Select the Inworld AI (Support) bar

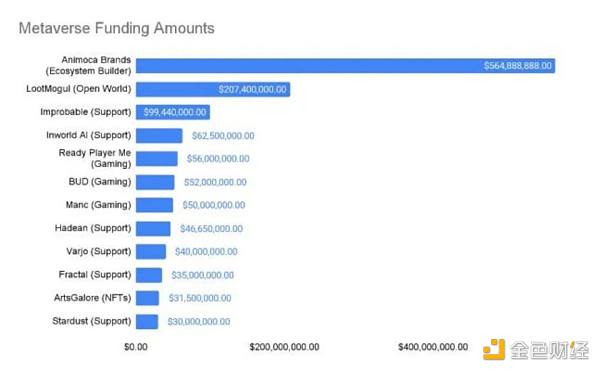(x=159, y=135)
